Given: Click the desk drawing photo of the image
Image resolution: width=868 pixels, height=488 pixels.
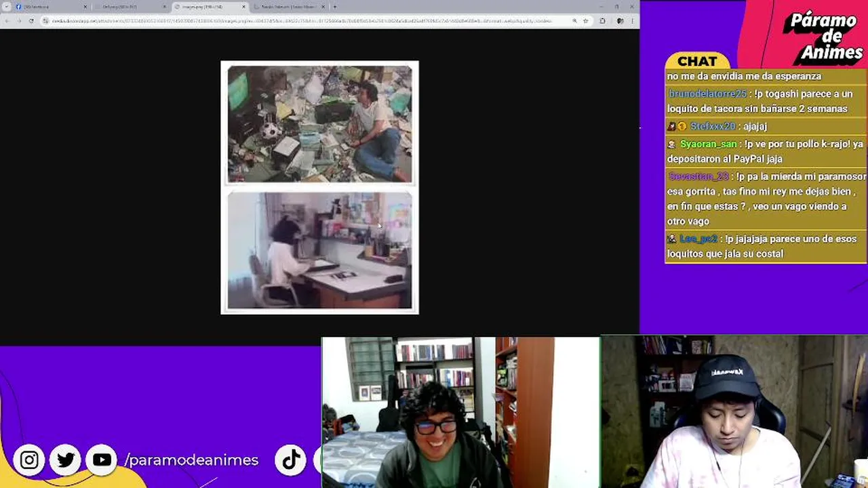Looking at the screenshot, I should coord(319,250).
